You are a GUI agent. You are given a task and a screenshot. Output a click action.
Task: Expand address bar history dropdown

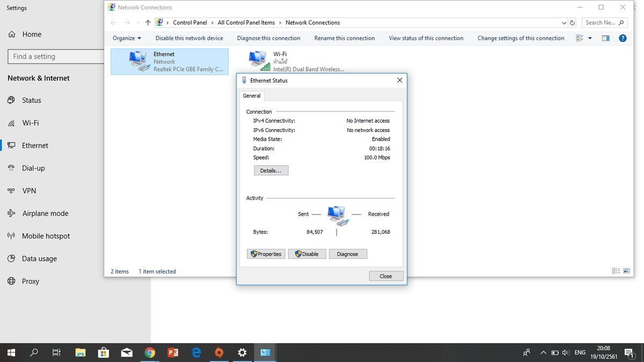tap(564, 23)
